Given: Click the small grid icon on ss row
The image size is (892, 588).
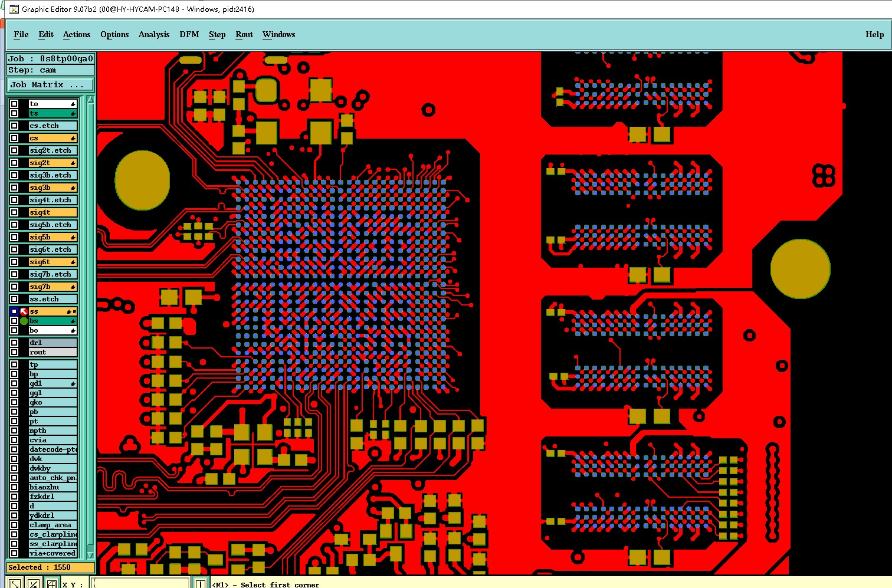Looking at the screenshot, I should [x=74, y=311].
